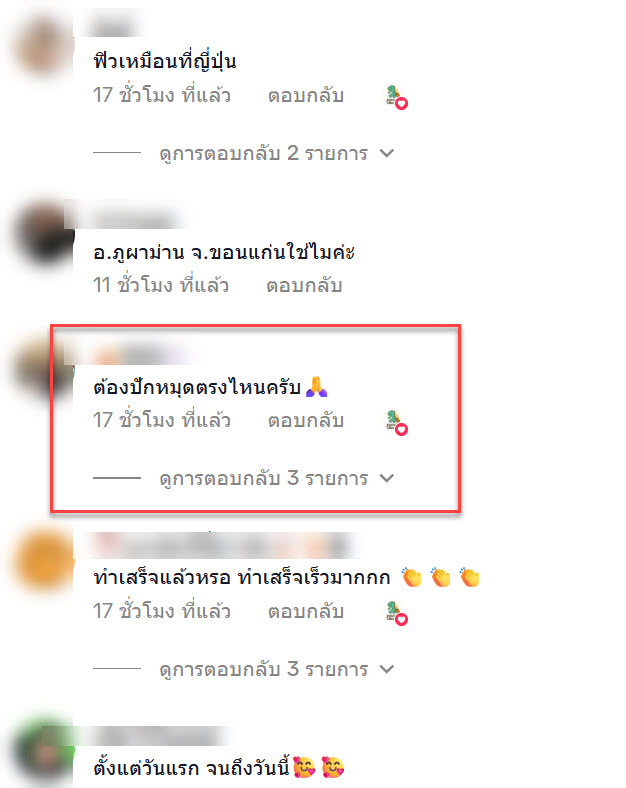626x788 pixels.
Task: Open blurred username above ฟิวเหมือนที่ญี่ปุ่น
Action: point(114,27)
